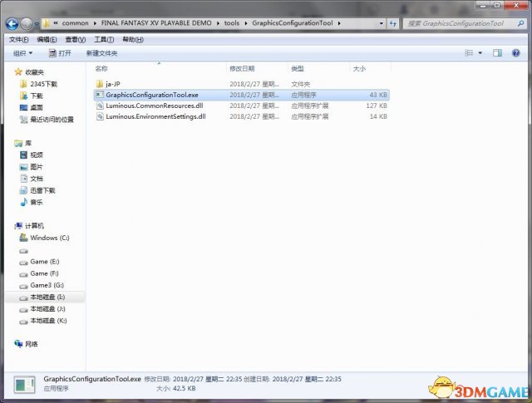532x403 pixels.
Task: Open the 查看(V) menu
Action: [76, 40]
